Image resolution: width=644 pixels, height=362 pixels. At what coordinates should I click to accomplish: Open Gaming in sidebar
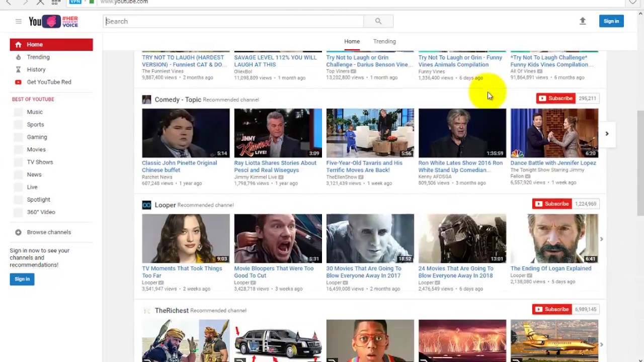click(x=37, y=137)
